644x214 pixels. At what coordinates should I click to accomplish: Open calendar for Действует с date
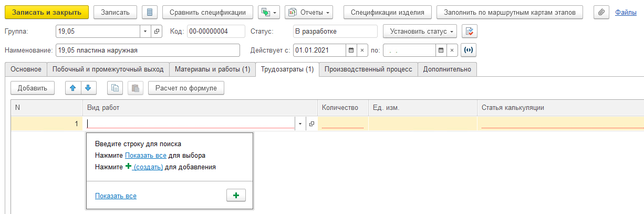point(351,50)
